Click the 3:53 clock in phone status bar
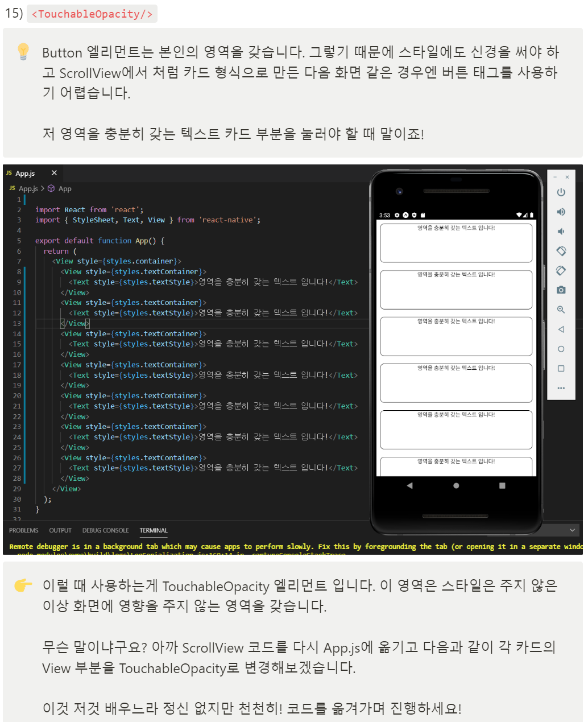588x722 pixels. [384, 215]
